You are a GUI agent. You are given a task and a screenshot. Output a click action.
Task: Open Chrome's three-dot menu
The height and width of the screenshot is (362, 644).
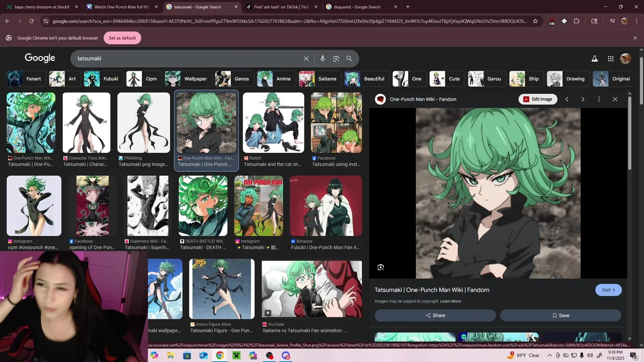tap(635, 21)
